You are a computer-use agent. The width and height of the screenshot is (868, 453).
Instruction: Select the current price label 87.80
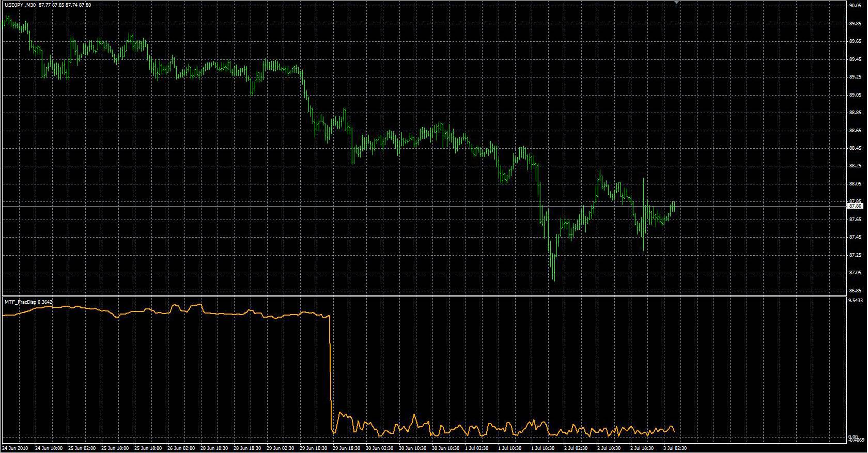coord(856,206)
